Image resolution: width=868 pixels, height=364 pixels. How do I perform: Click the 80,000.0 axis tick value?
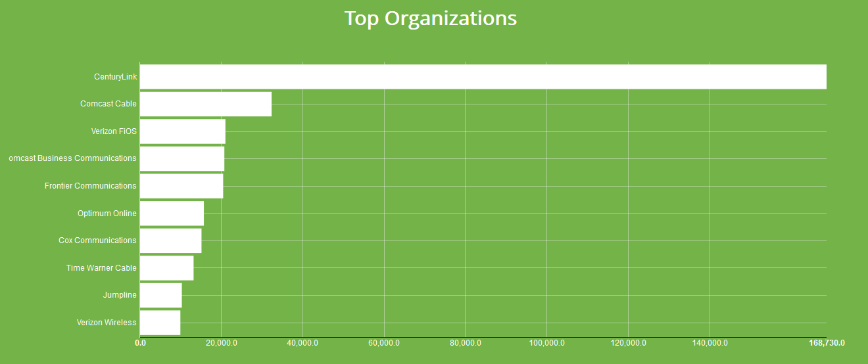coord(466,343)
